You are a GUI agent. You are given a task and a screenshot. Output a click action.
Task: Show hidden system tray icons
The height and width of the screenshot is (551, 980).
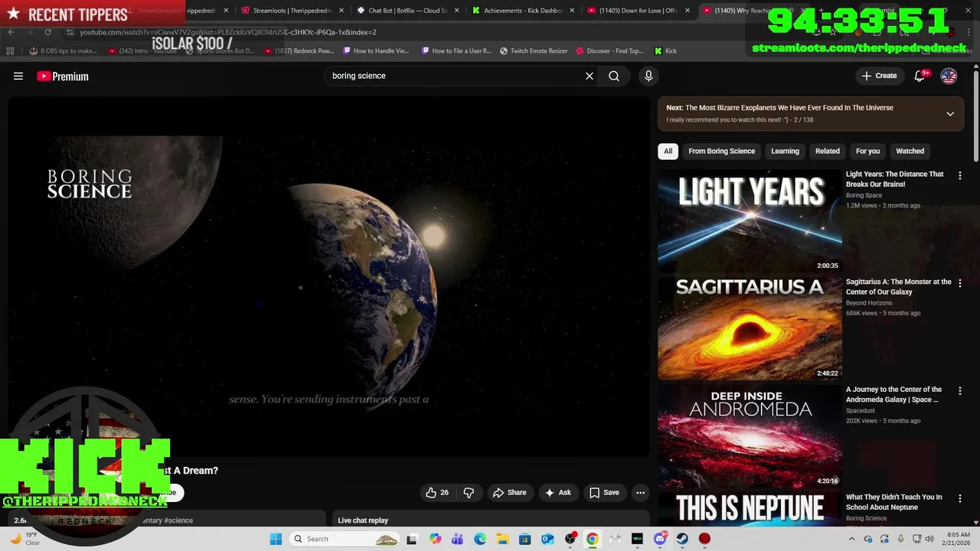pyautogui.click(x=851, y=539)
